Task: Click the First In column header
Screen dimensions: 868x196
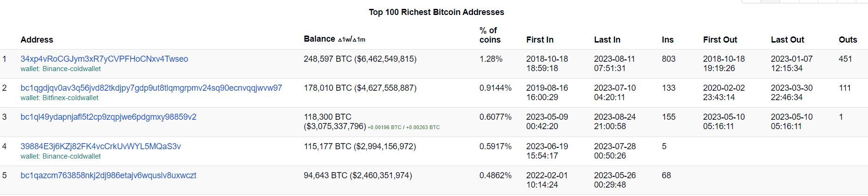Action: [x=540, y=40]
